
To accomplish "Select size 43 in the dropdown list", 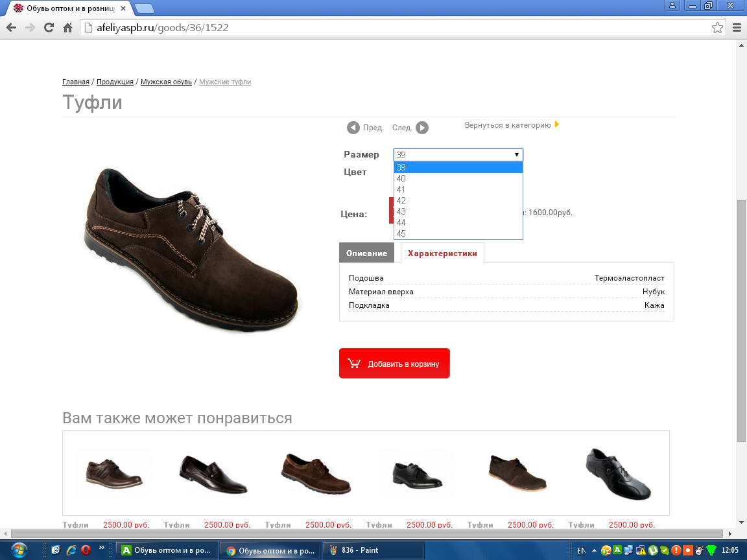I will point(458,211).
